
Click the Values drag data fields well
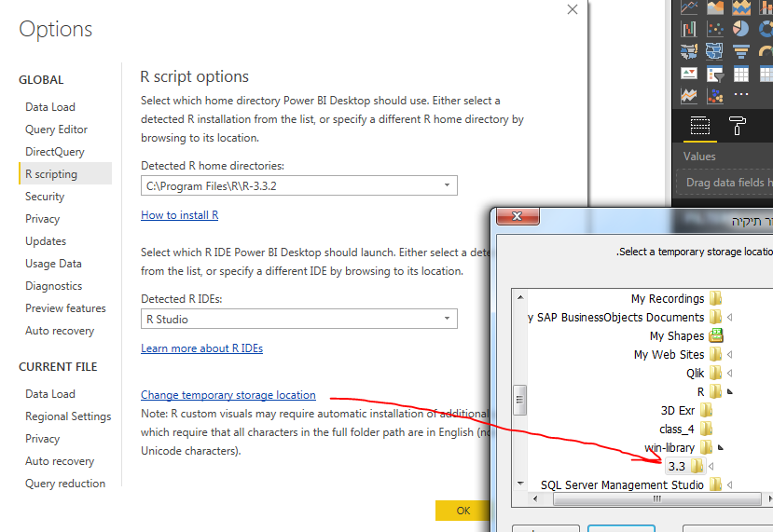[x=725, y=183]
